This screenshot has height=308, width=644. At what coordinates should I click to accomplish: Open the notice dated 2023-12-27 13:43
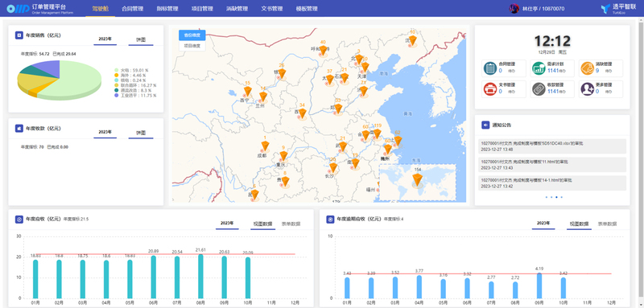(x=552, y=165)
